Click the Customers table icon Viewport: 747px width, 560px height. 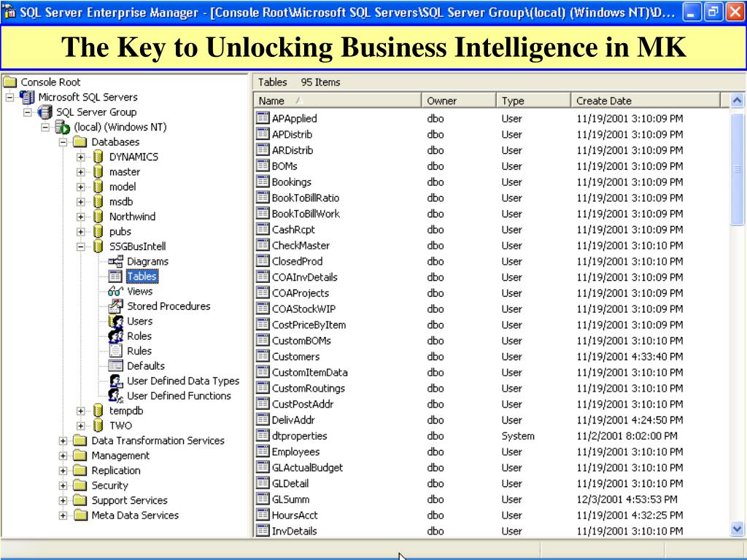[x=263, y=356]
